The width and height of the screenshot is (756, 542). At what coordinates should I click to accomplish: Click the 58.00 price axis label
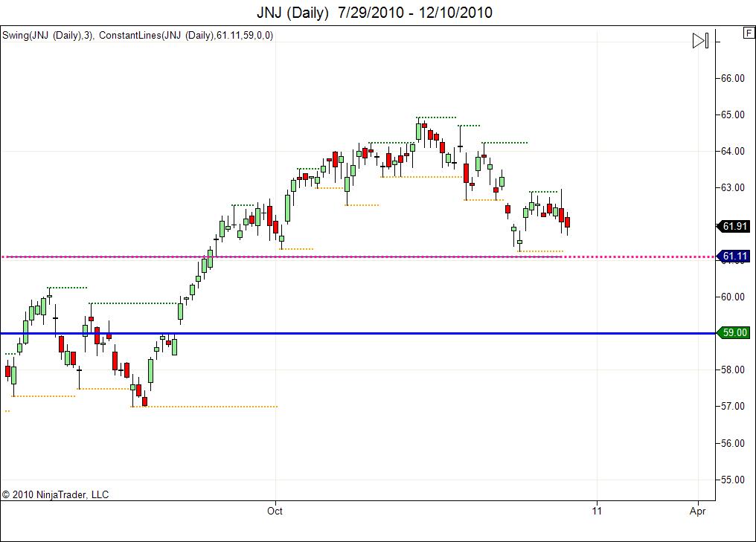pos(732,370)
